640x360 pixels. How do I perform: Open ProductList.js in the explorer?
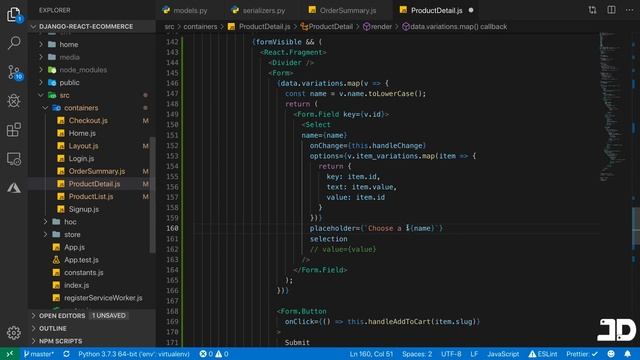tap(92, 196)
